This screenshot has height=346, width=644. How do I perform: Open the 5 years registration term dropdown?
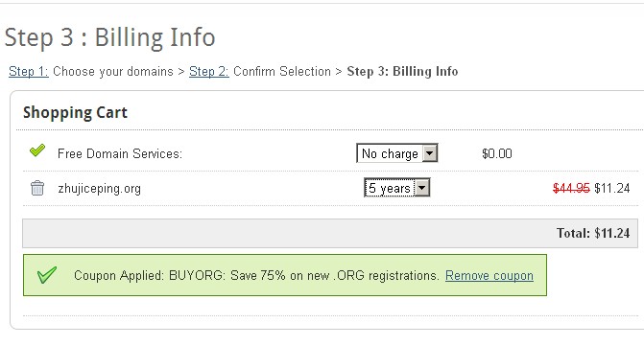(396, 188)
